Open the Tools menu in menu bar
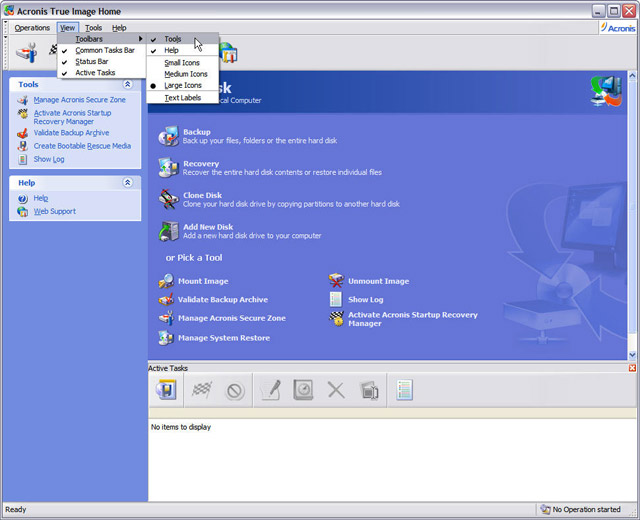Screen dimensions: 640x520 point(93,28)
